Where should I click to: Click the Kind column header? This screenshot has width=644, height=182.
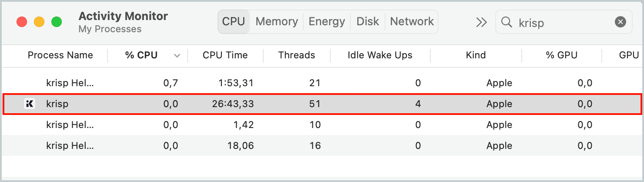476,55
